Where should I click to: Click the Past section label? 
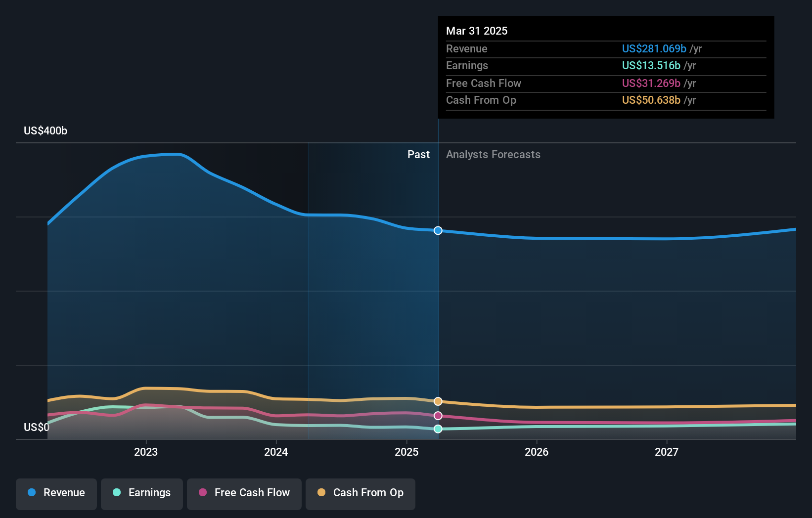click(418, 155)
